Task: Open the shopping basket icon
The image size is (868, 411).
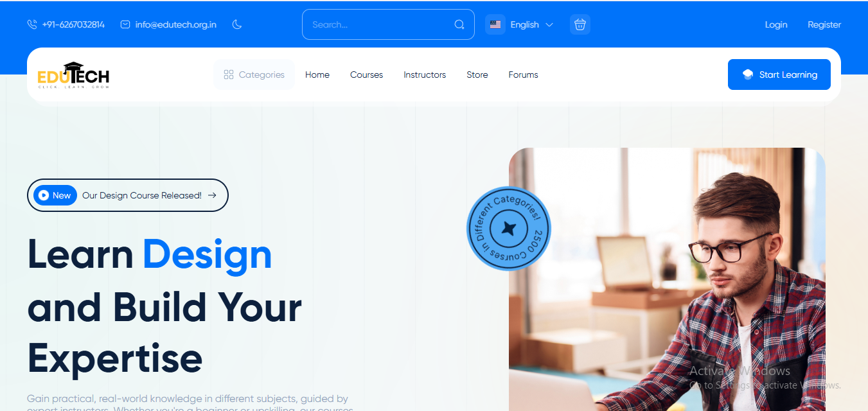Action: point(580,24)
